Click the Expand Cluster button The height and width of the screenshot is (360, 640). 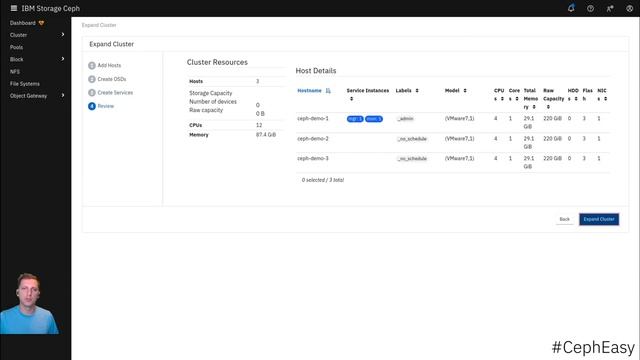coord(599,219)
